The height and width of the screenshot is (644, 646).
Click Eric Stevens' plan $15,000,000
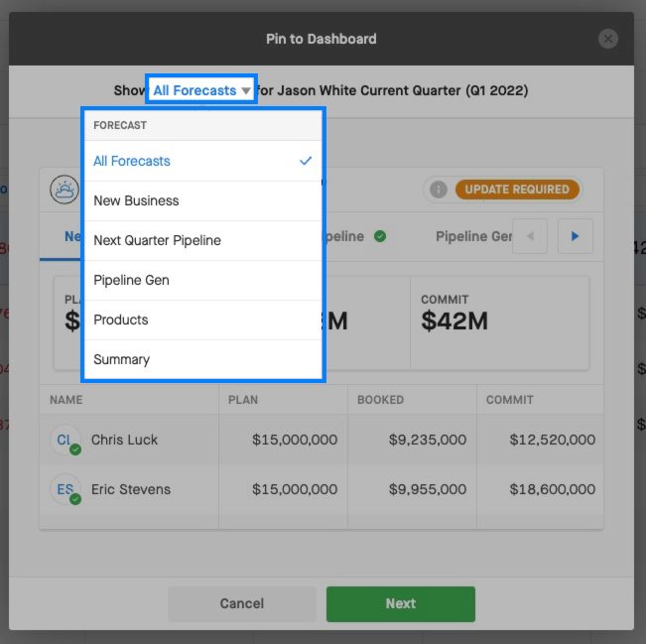(x=295, y=489)
